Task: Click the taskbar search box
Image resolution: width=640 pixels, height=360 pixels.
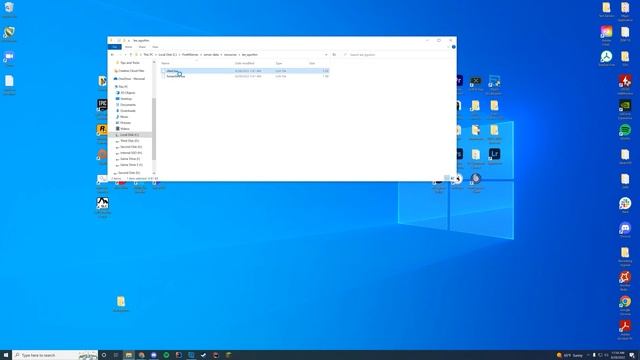Action: pos(55,355)
